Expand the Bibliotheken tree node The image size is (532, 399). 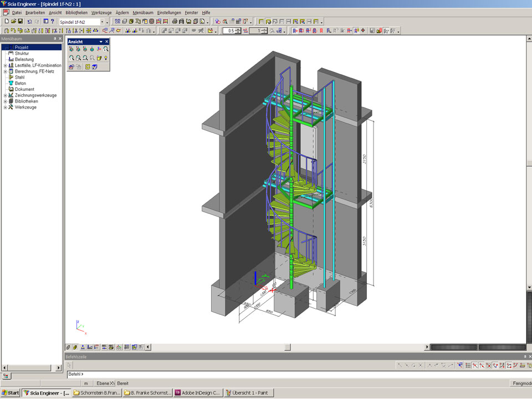click(x=5, y=101)
